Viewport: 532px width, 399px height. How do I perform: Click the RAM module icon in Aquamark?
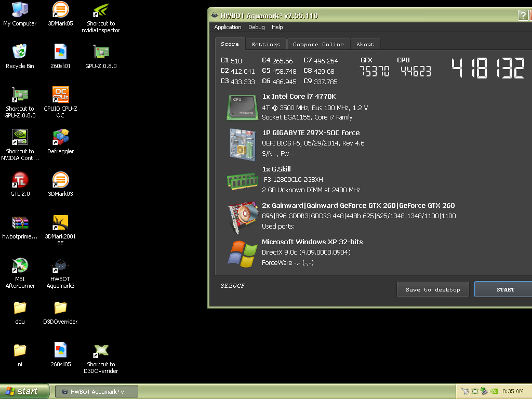click(x=242, y=181)
